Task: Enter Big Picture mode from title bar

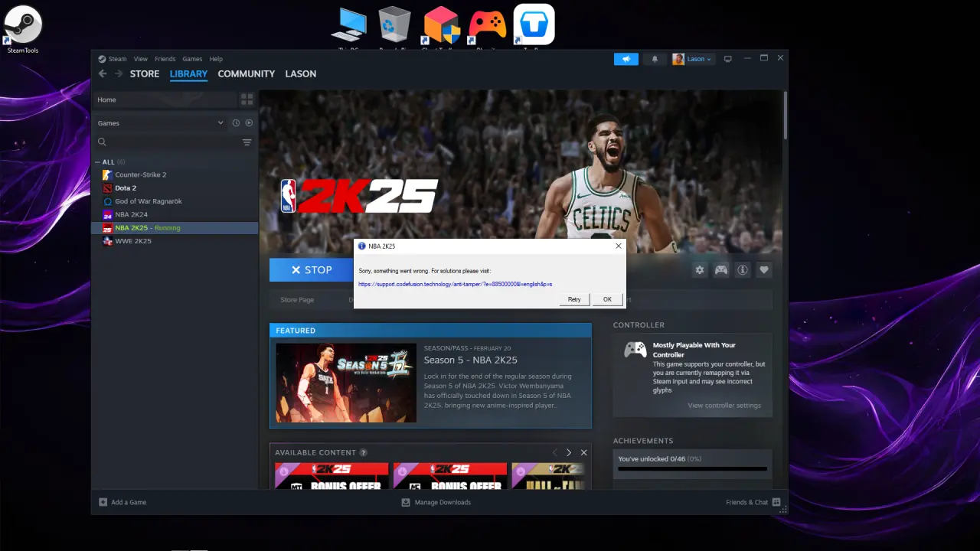Action: (728, 59)
